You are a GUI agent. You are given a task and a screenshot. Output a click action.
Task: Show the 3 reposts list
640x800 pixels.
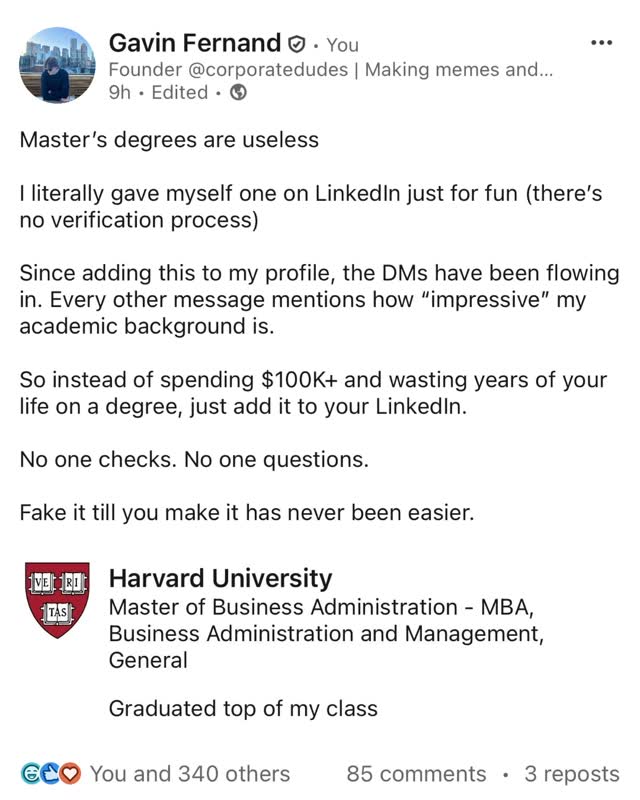click(571, 774)
